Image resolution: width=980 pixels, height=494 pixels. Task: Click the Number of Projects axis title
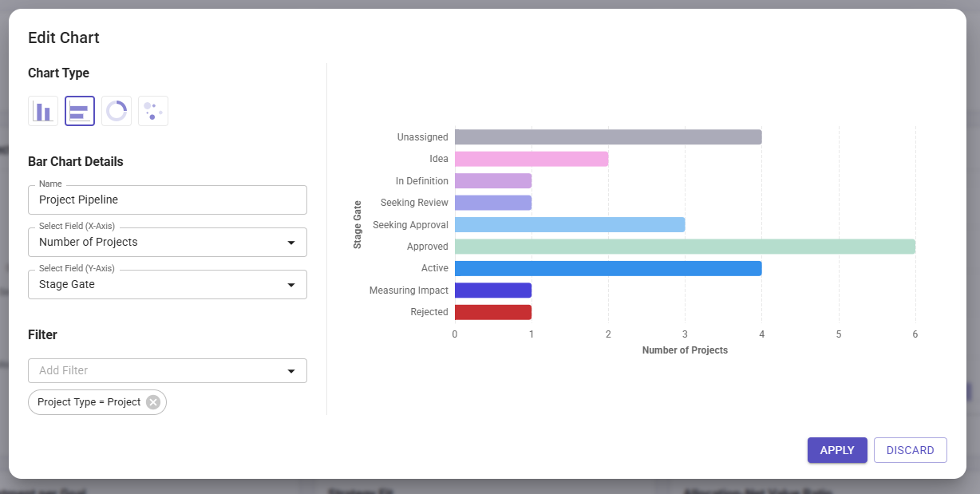coord(685,350)
